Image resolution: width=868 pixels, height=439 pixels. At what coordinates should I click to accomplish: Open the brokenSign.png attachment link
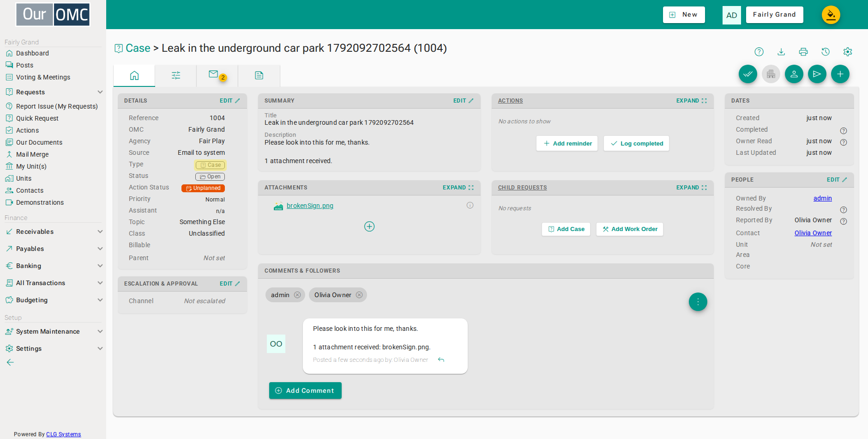(310, 206)
